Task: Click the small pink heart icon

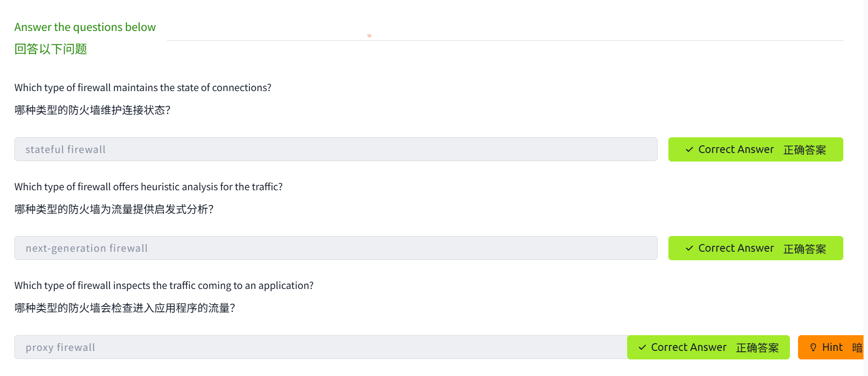Action: (369, 36)
